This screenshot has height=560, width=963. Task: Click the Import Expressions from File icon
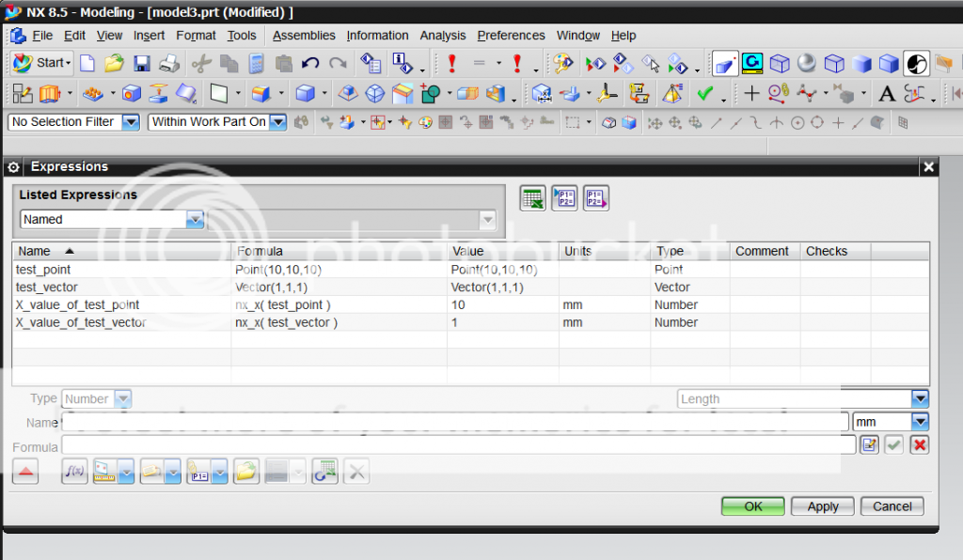(x=564, y=198)
